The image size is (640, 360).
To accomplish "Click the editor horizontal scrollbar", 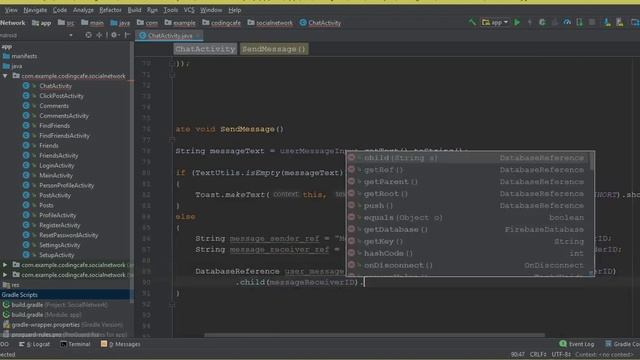I will [x=374, y=336].
